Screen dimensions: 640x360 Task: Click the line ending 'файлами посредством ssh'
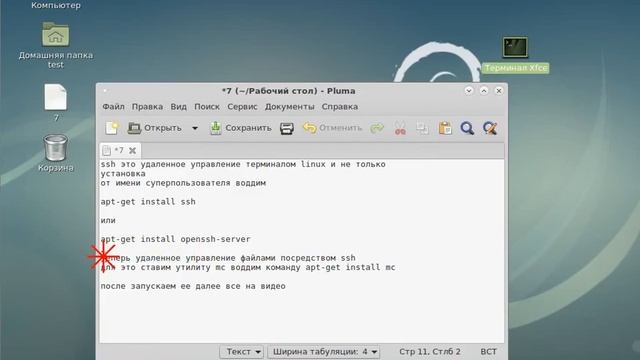(228, 258)
